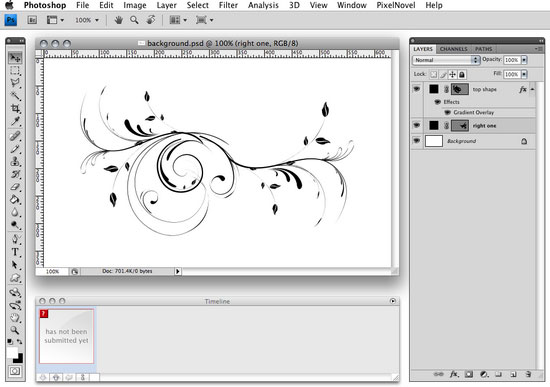Screen dimensions: 550x387
Task: Select the Polygonal Lasso tool
Action: point(15,83)
